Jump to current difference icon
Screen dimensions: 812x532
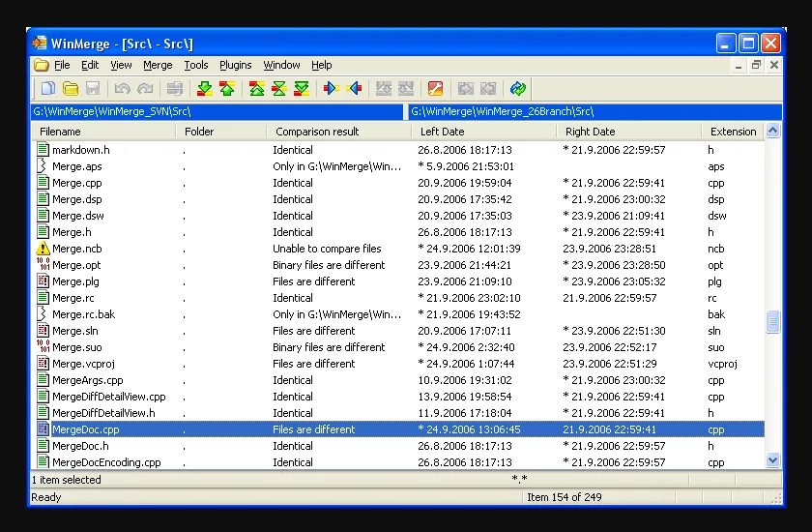coord(279,89)
